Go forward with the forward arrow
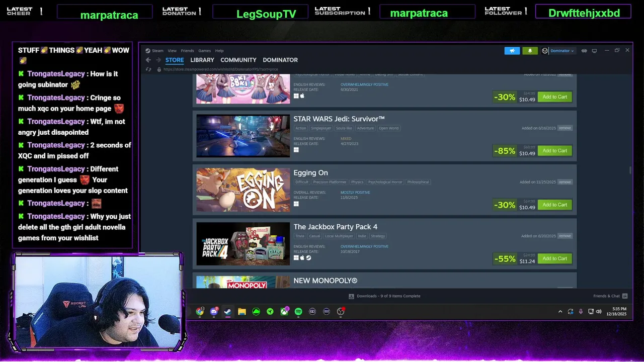This screenshot has width=644, height=362. point(158,60)
